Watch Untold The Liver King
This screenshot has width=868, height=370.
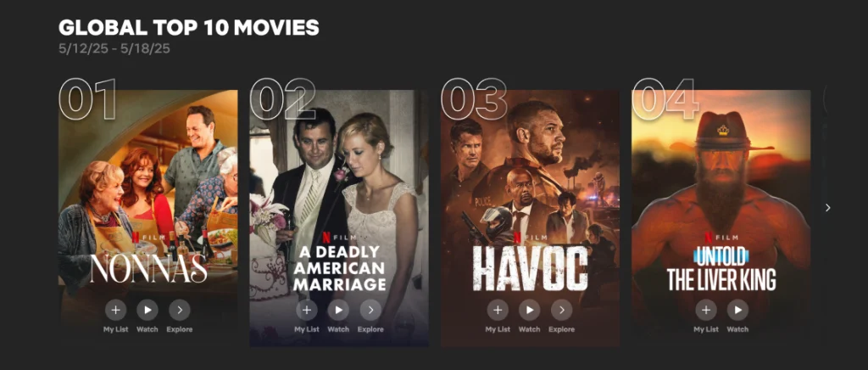(x=737, y=311)
